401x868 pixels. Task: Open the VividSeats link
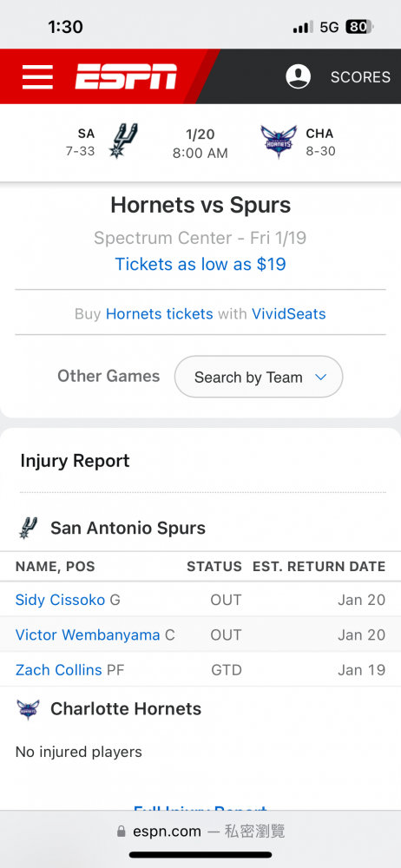point(288,314)
